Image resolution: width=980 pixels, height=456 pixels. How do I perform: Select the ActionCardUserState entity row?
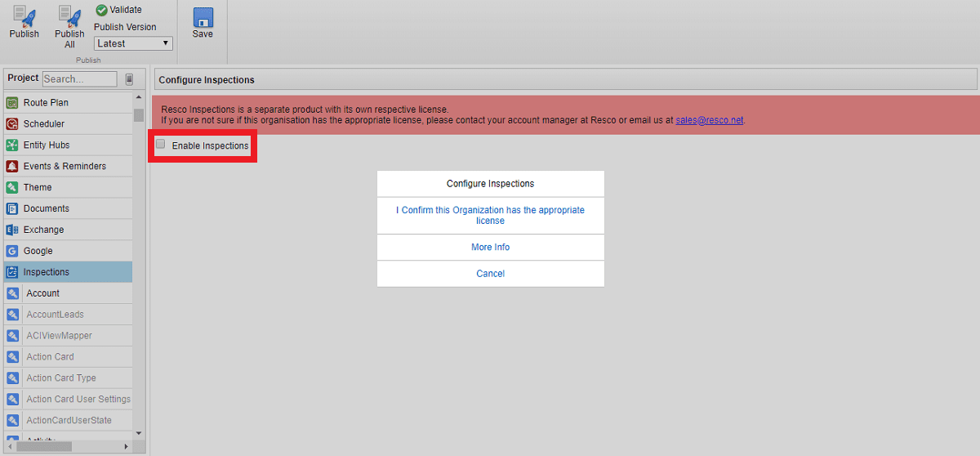click(x=68, y=421)
